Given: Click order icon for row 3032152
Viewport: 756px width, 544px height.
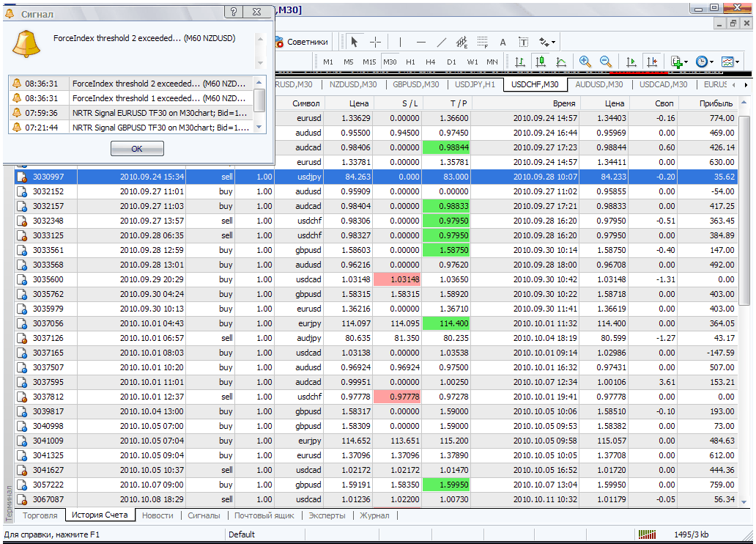Looking at the screenshot, I should [22, 191].
